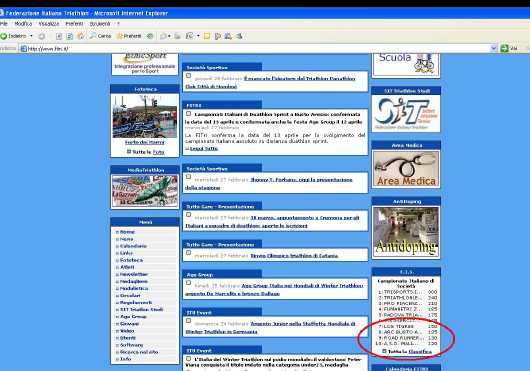This screenshot has width=530, height=371.
Task: Click the Refresh page icon in the toolbar
Action: pyautogui.click(x=70, y=36)
